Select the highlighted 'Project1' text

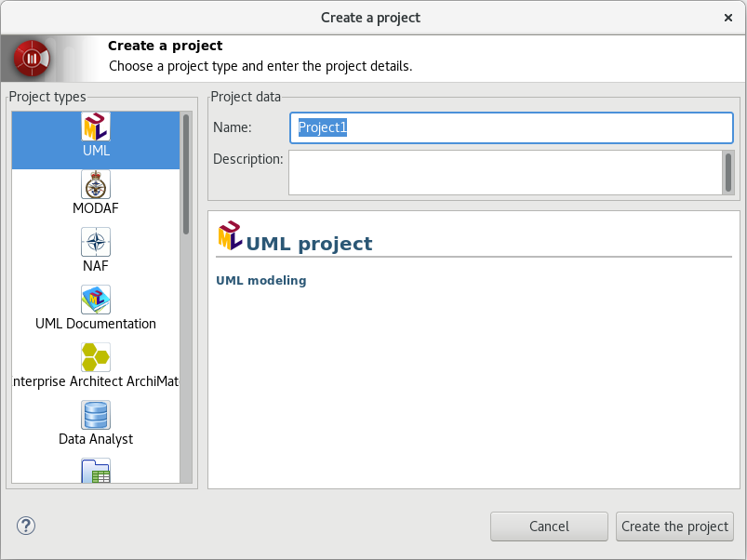click(320, 127)
